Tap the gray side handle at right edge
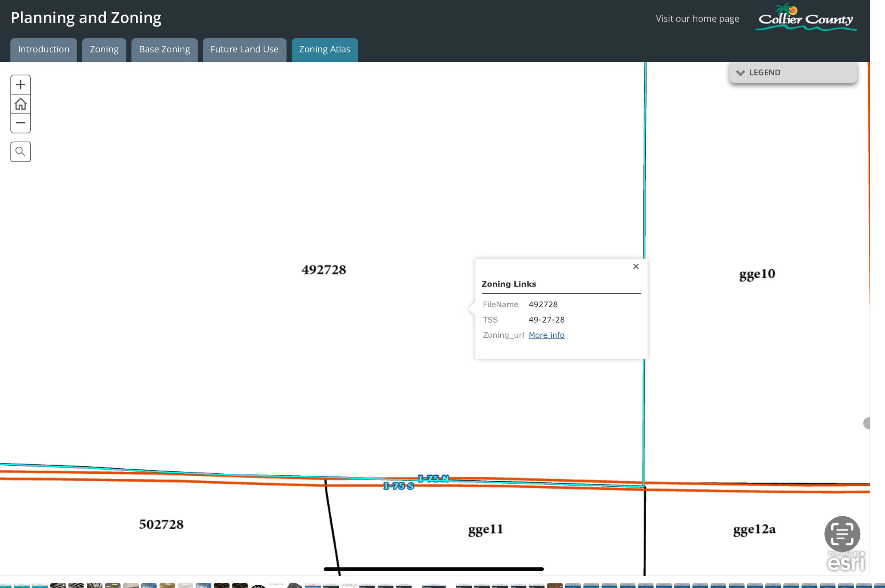Screen dimensions: 885x588 pos(867,423)
